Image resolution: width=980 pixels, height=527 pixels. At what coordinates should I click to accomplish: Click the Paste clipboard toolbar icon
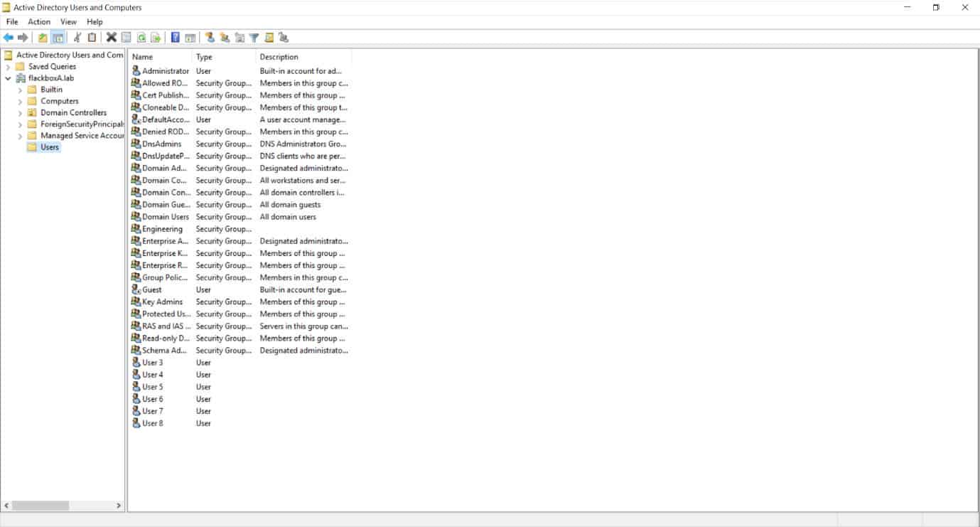(92, 38)
